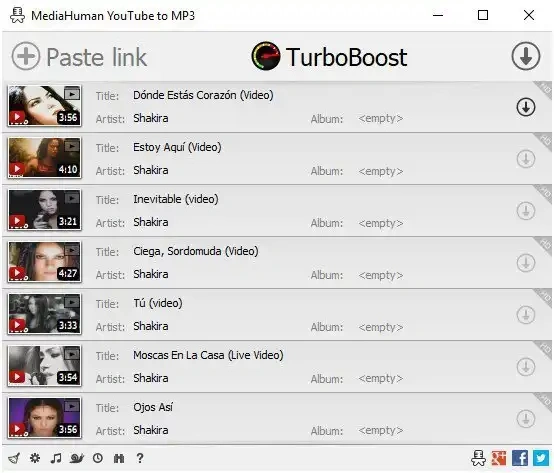Edit title 'Moscas En La Casa (Live Video)'
Screen dimensions: 554x473
208,355
